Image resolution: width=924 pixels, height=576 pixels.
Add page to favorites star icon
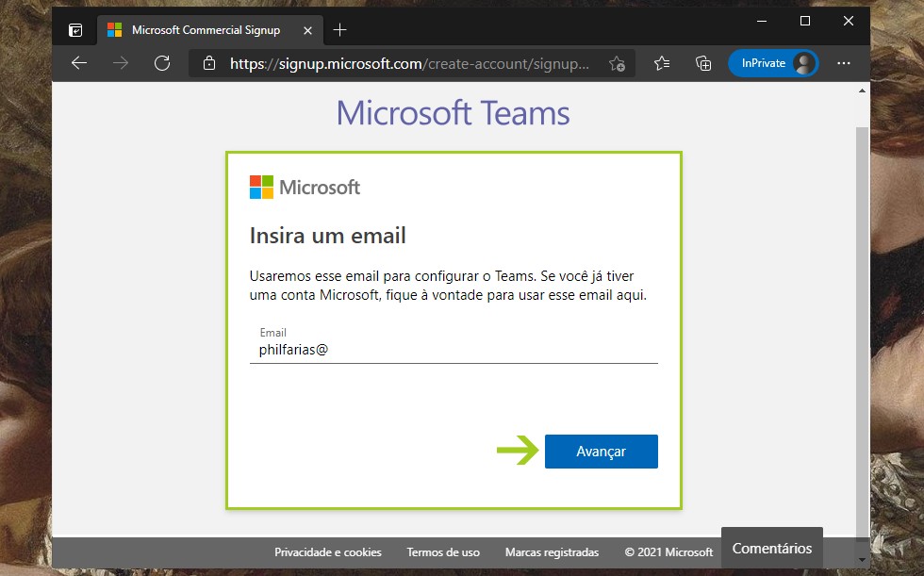point(617,64)
